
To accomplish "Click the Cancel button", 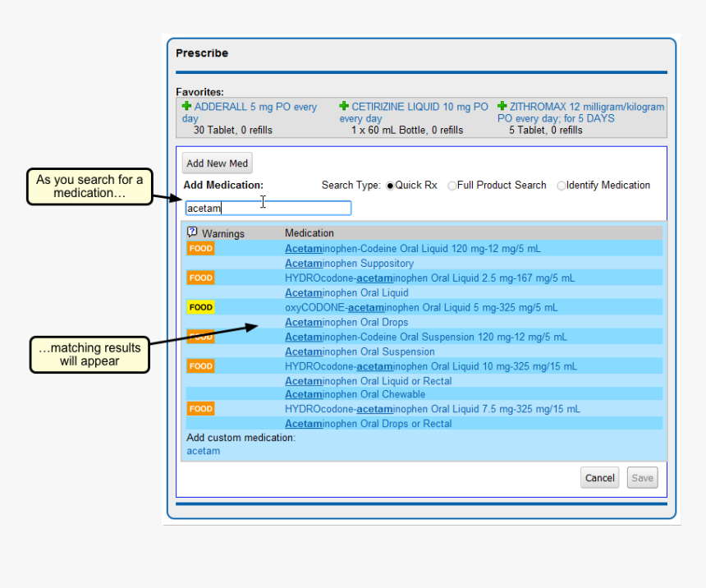I will 599,478.
